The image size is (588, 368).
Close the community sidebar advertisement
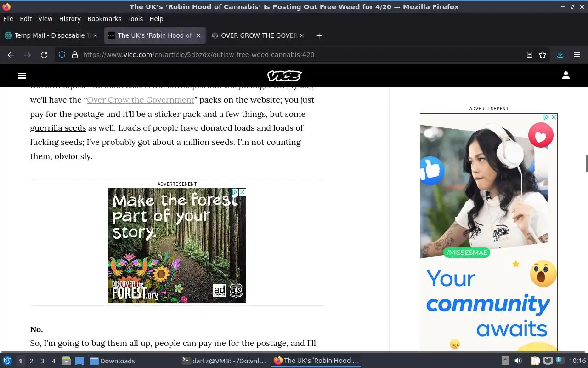pyautogui.click(x=554, y=117)
